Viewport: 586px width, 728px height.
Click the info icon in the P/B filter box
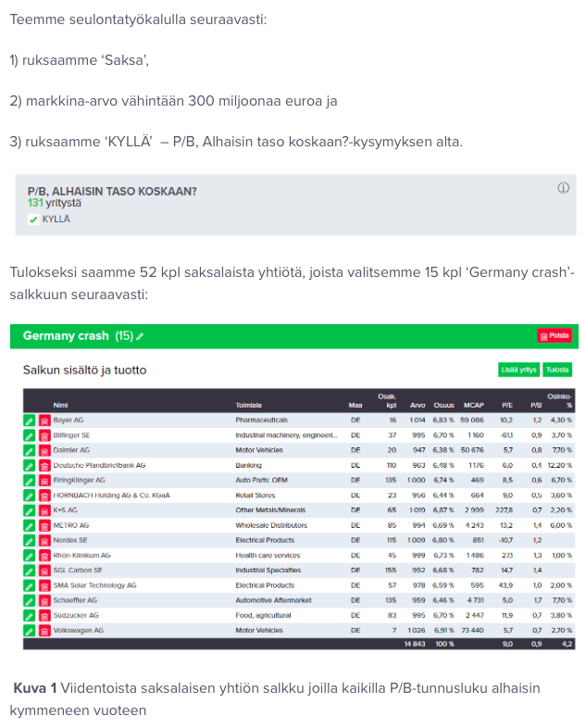[563, 188]
